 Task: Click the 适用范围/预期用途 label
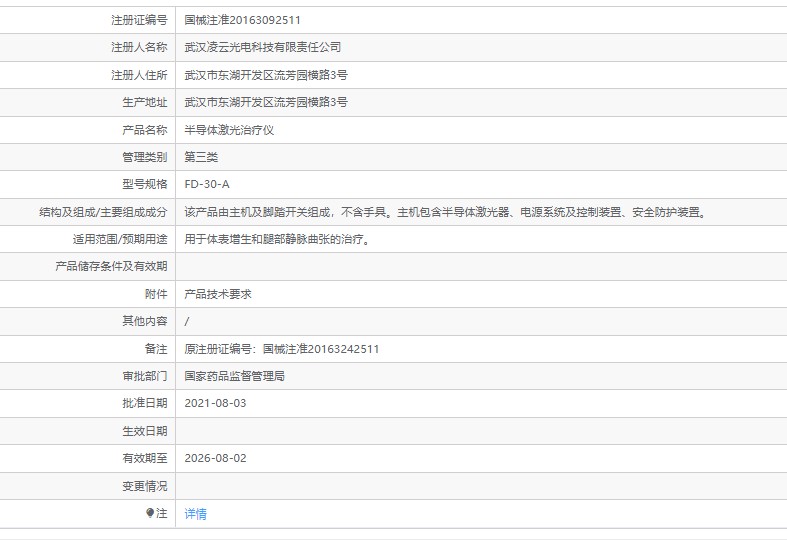tap(120, 239)
